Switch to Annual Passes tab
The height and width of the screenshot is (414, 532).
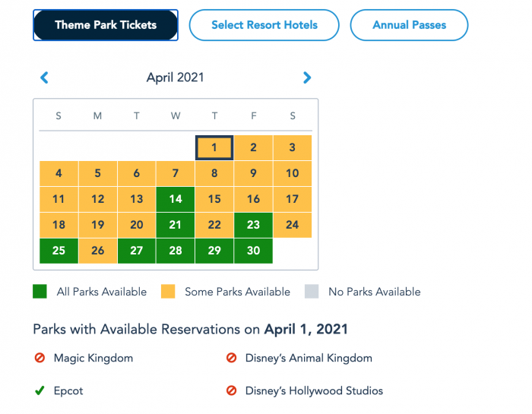[x=409, y=25]
